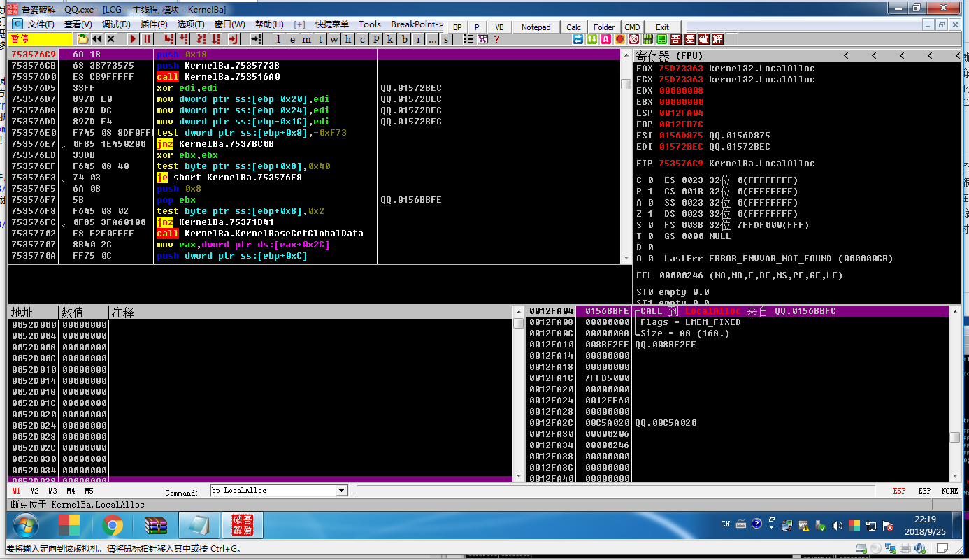Execute till return red arrow icon

(x=234, y=39)
